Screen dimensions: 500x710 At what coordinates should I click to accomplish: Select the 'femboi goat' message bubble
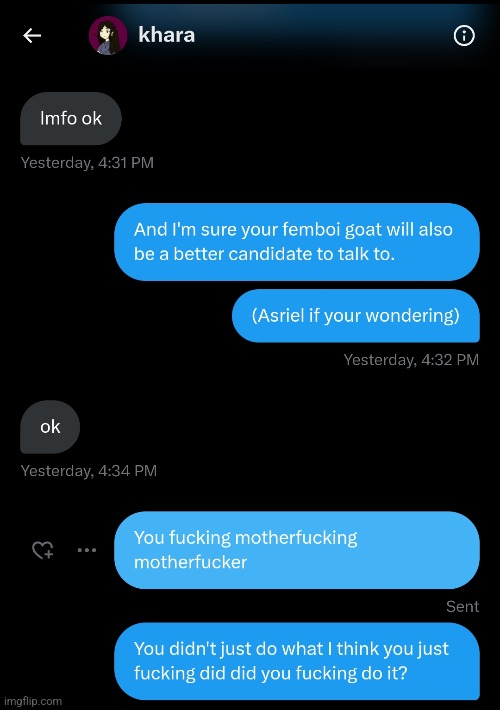coord(297,242)
